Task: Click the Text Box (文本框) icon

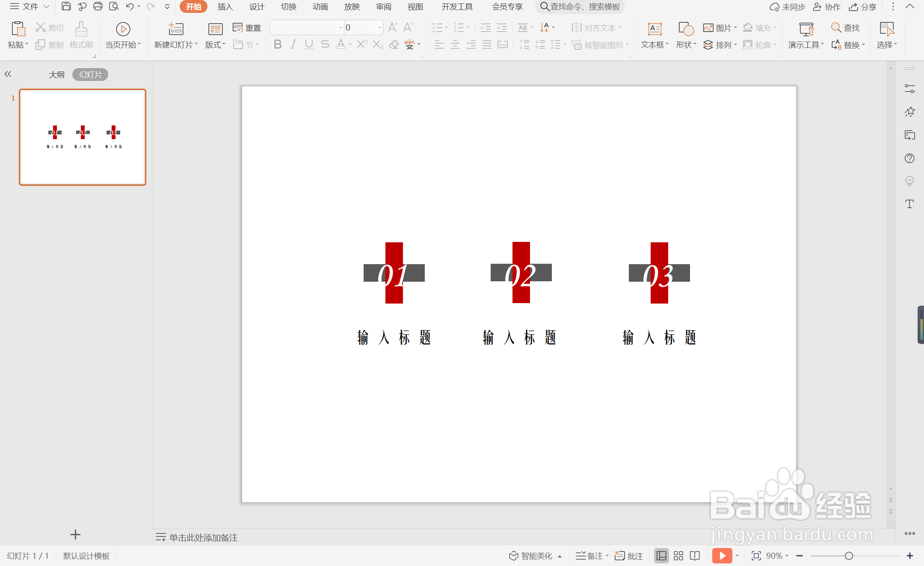Action: pos(654,29)
